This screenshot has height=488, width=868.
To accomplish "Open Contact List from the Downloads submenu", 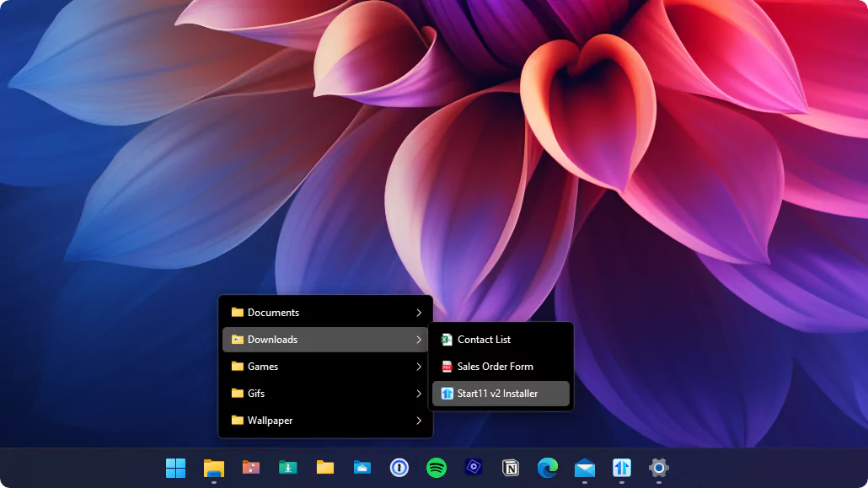I will (486, 339).
